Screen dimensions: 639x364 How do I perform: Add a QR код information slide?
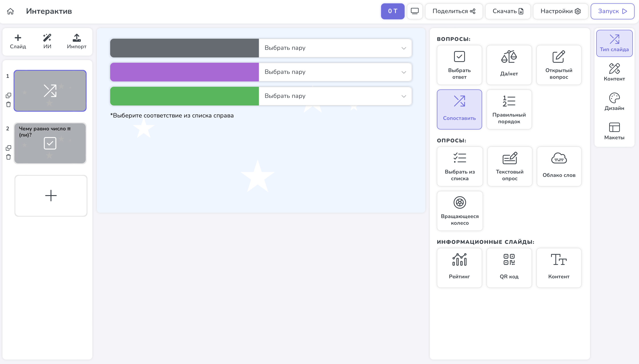pos(509,268)
